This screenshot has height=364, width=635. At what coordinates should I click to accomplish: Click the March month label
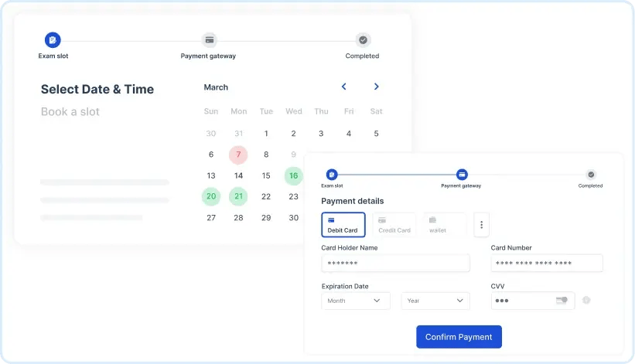(x=216, y=87)
